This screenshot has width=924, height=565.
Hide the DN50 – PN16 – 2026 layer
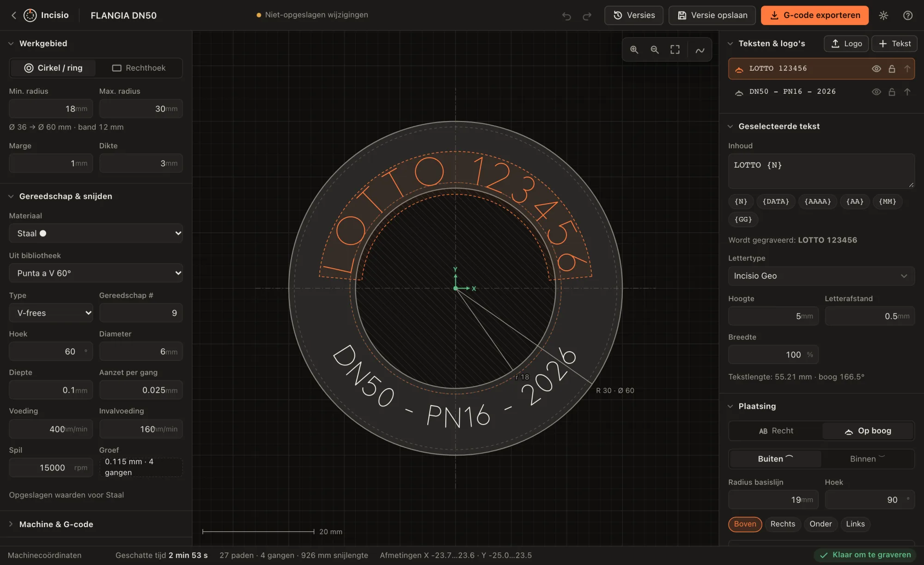876,92
